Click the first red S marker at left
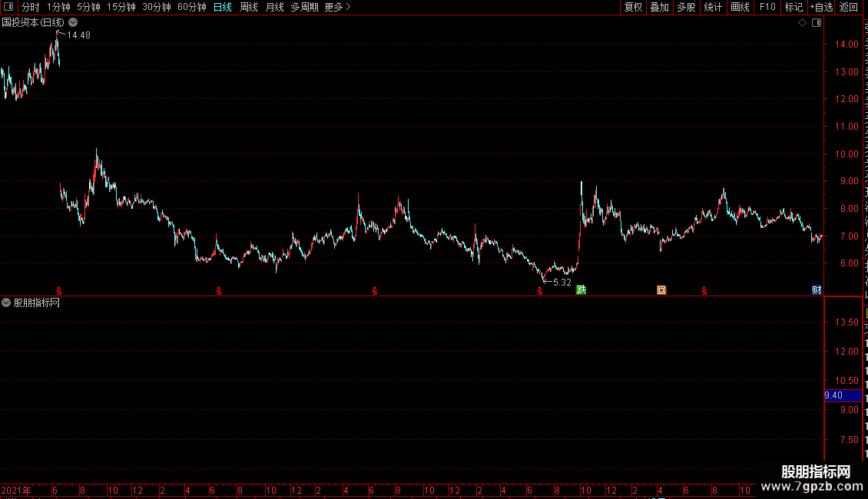 coord(59,291)
